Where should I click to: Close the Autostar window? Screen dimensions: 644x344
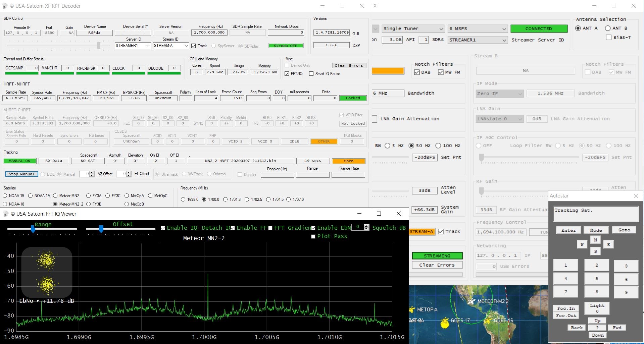[x=636, y=196]
